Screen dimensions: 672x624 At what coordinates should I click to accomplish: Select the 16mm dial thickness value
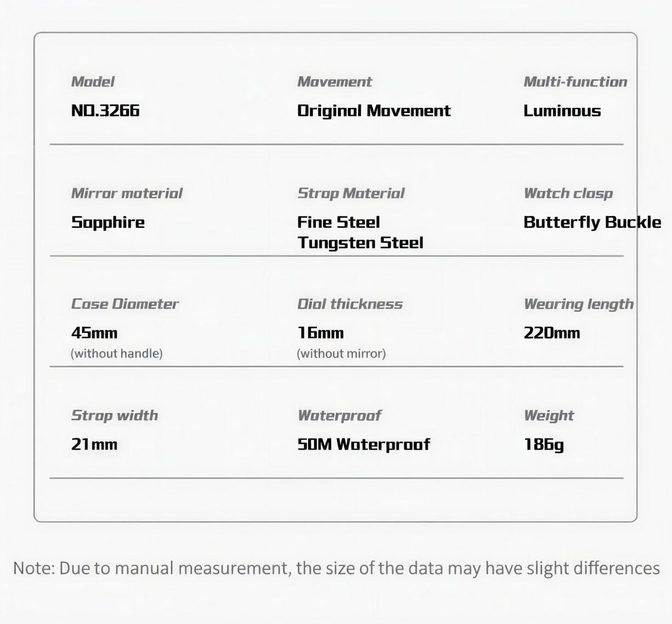click(x=321, y=333)
